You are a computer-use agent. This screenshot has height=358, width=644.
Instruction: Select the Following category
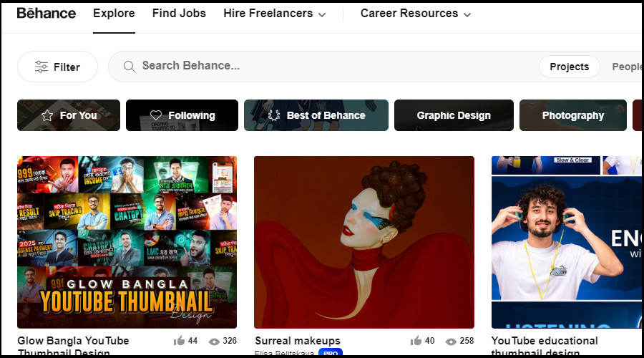pyautogui.click(x=182, y=115)
